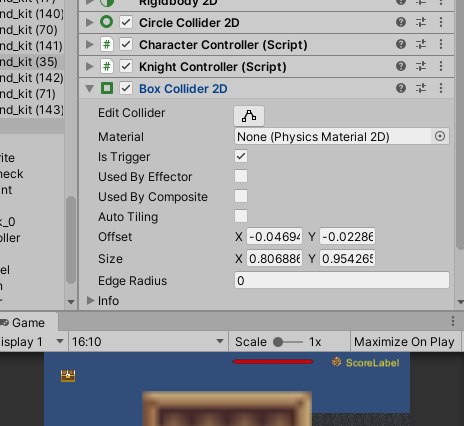Adjust the Game view Scale slider
The image size is (464, 426).
(x=287, y=342)
